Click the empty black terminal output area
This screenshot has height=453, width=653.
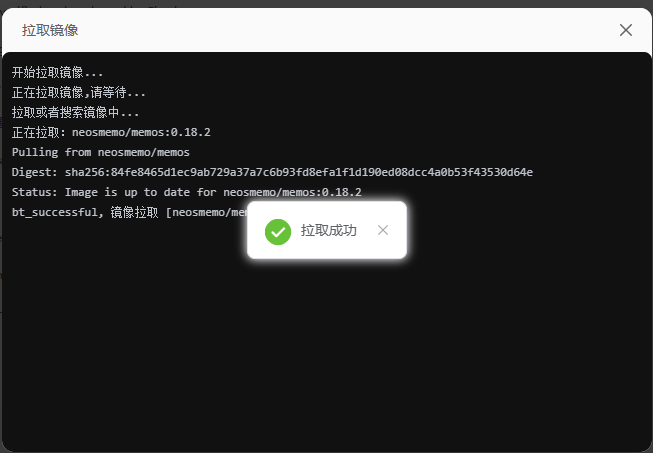(x=326, y=350)
